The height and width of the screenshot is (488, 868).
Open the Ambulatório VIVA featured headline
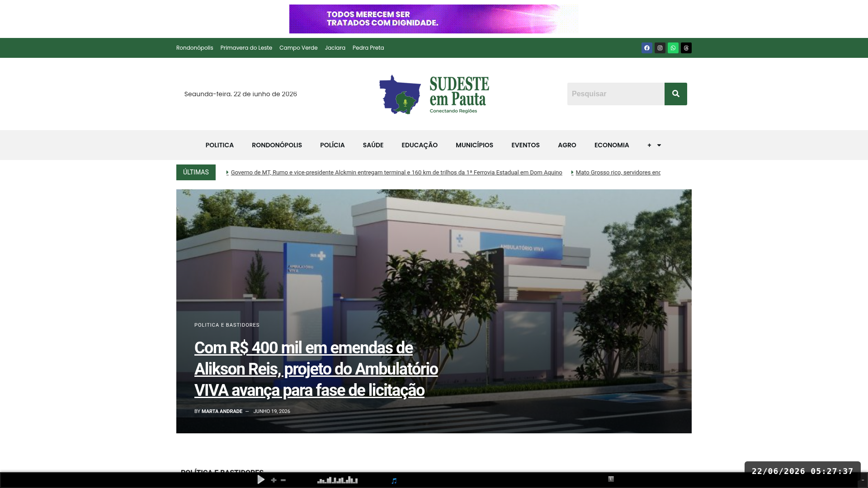point(316,369)
